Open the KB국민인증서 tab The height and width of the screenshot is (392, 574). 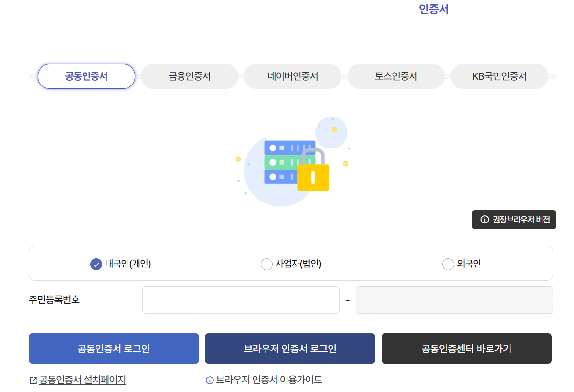499,76
